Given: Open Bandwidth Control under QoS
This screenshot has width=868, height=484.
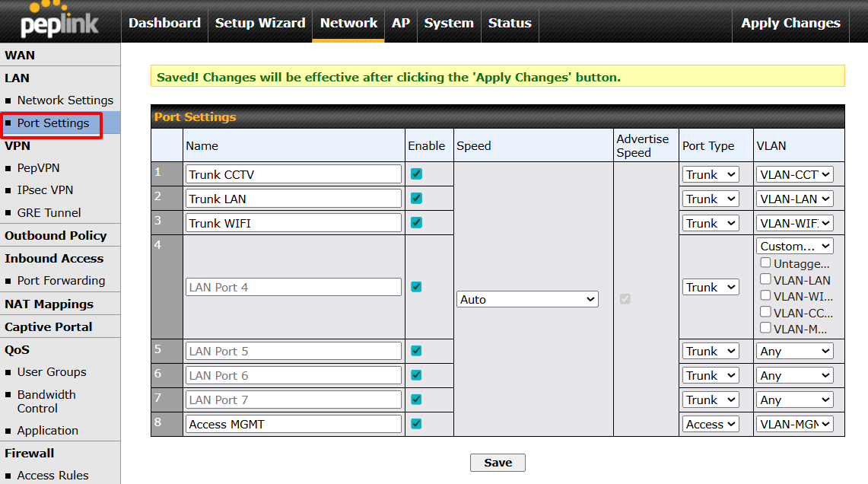Looking at the screenshot, I should coord(46,401).
